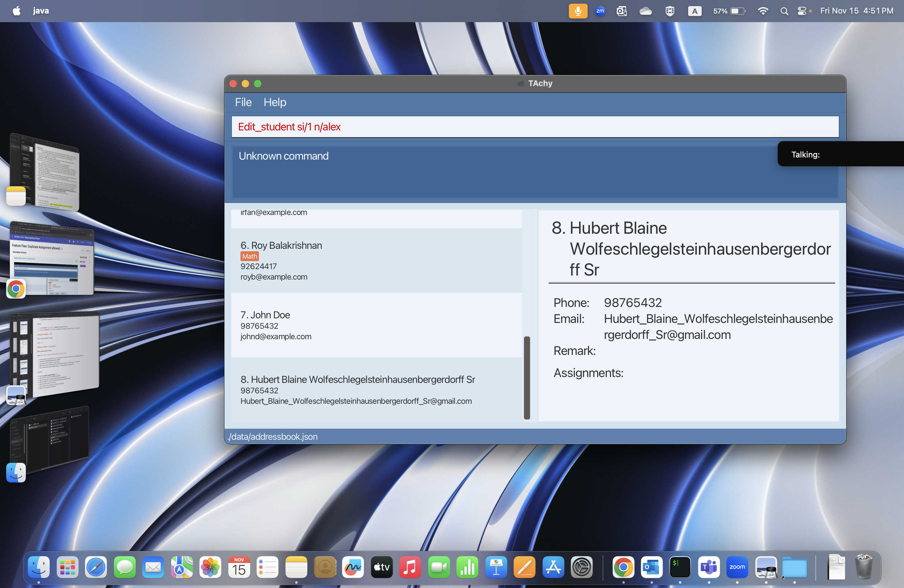Click the Remark: label in detail panel
The height and width of the screenshot is (588, 904).
(x=574, y=351)
